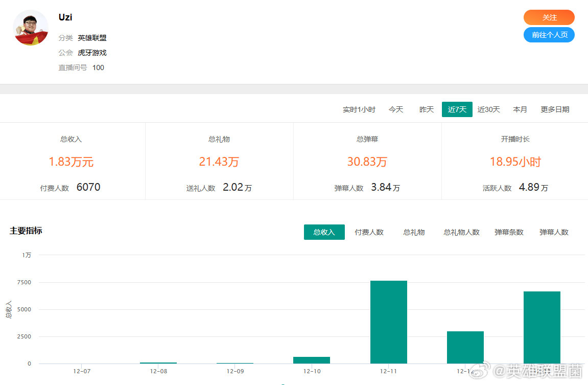Click the 2.02万 gift senders value
The height and width of the screenshot is (385, 588).
[237, 187]
